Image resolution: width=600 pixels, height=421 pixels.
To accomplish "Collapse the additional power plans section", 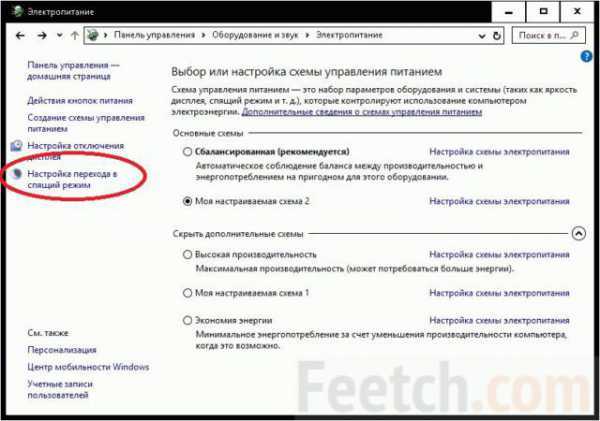I will 579,233.
